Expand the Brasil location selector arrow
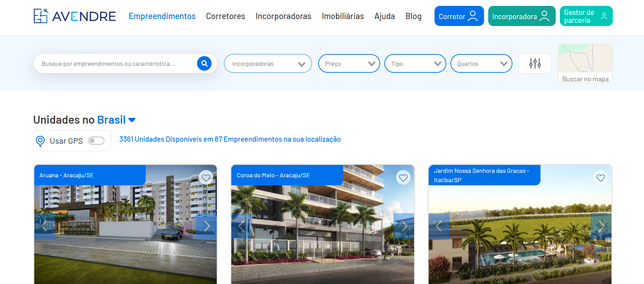 (x=132, y=120)
